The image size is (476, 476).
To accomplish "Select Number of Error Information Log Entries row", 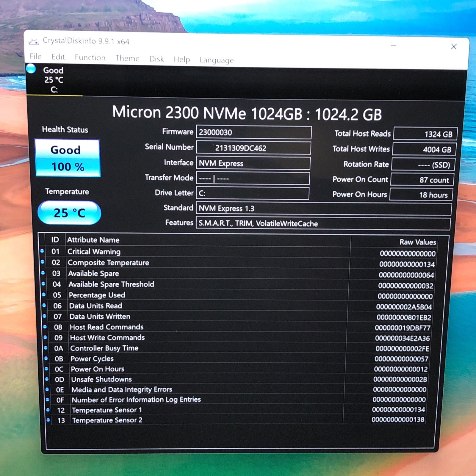I will point(237,400).
